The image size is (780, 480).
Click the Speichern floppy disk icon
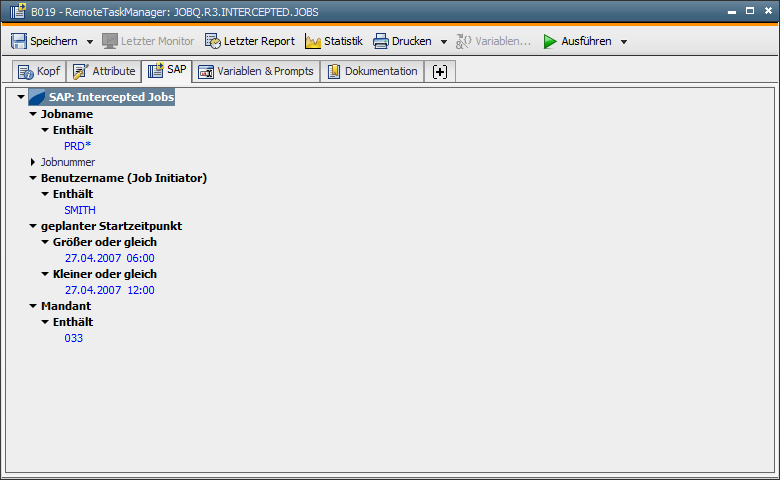click(19, 41)
